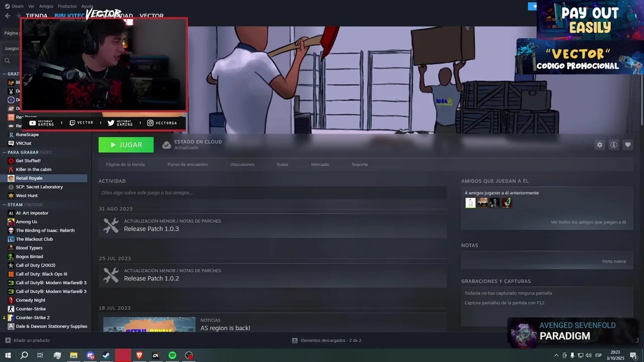Viewport: 644px width, 362px height.
Task: Open Spotify from the Windows taskbar
Action: pos(172,355)
